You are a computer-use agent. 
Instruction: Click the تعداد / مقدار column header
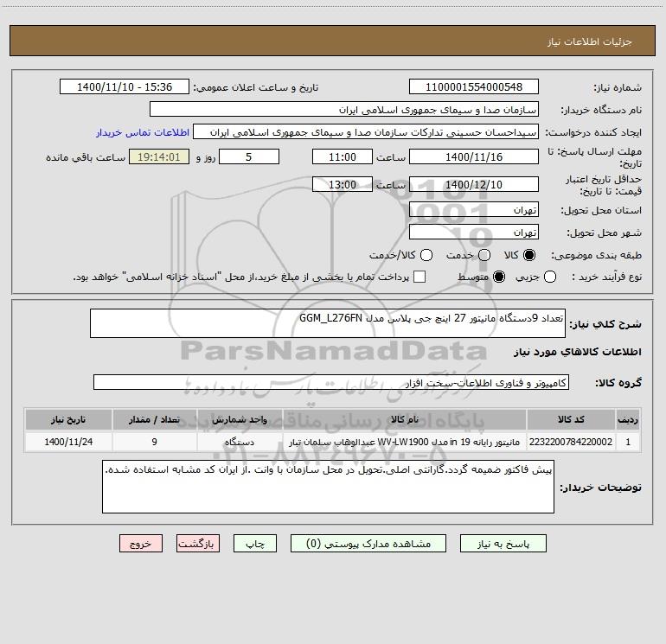tap(154, 420)
